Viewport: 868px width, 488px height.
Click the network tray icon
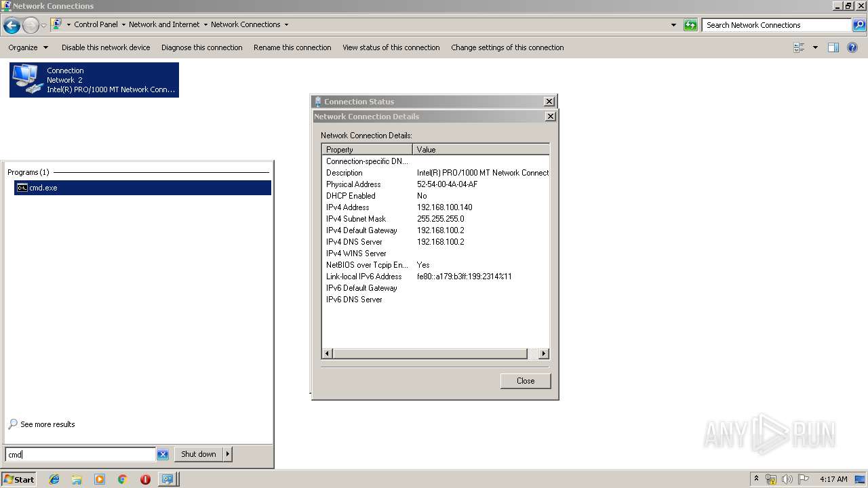771,479
